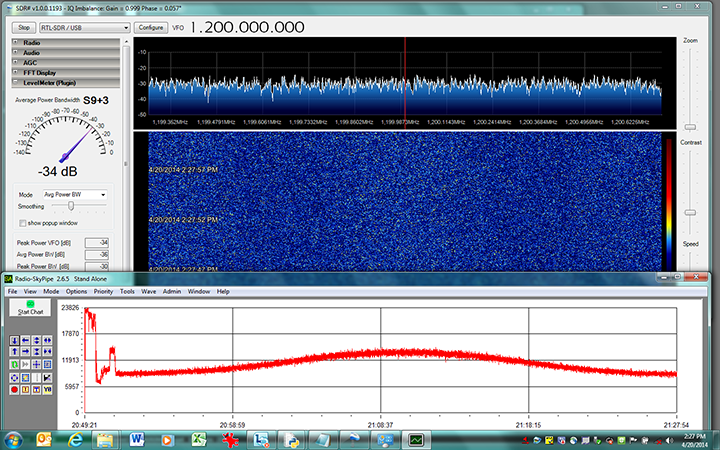Open Internet Explorer from the taskbar
The width and height of the screenshot is (720, 450).
pyautogui.click(x=75, y=440)
